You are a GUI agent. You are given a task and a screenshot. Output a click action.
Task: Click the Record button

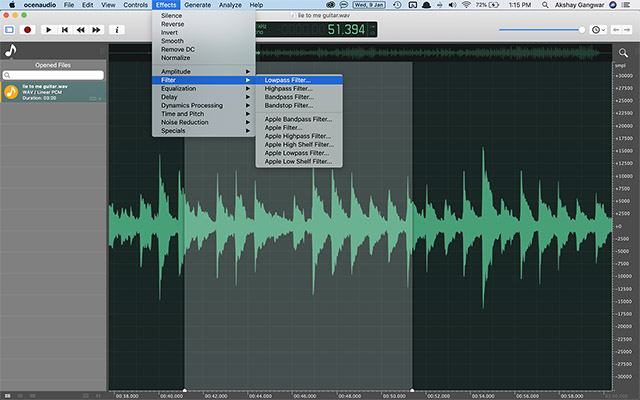pyautogui.click(x=27, y=30)
